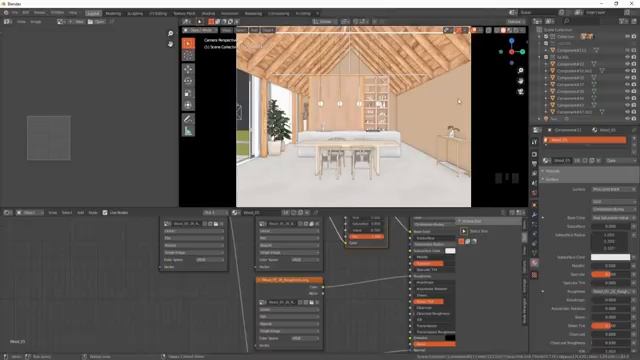This screenshot has width=640, height=360.
Task: Activate the Transform tool
Action: (x=188, y=105)
